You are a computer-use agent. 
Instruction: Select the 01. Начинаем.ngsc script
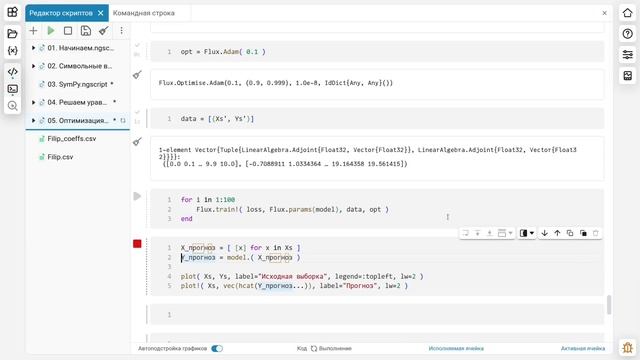(x=80, y=48)
